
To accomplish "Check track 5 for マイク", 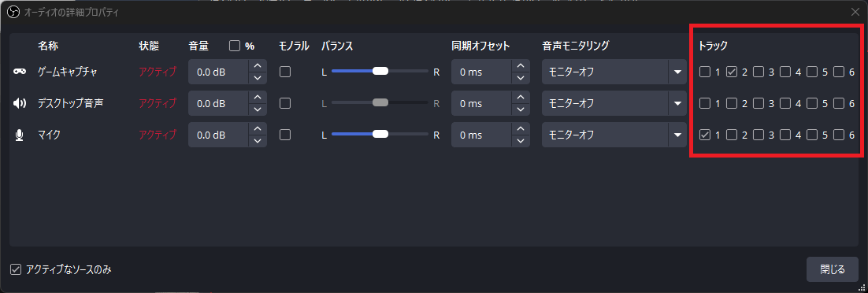I will (813, 135).
